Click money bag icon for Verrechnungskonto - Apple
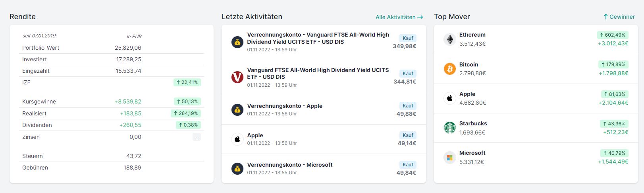The image size is (644, 193). pos(237,110)
